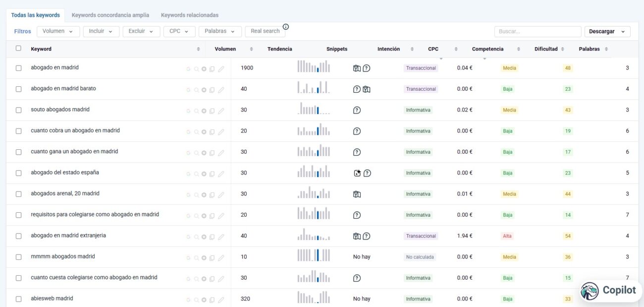Click map snippet icon for 'abogados arenal, 20 madrid'
Screen dimensions: 644x307
pos(357,194)
